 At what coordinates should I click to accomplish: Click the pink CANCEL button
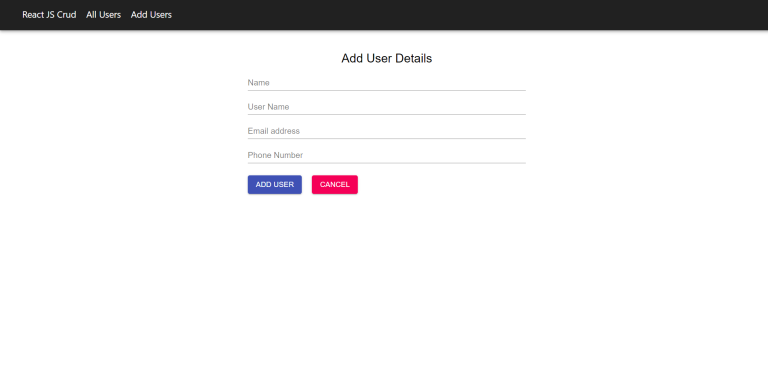tap(335, 185)
